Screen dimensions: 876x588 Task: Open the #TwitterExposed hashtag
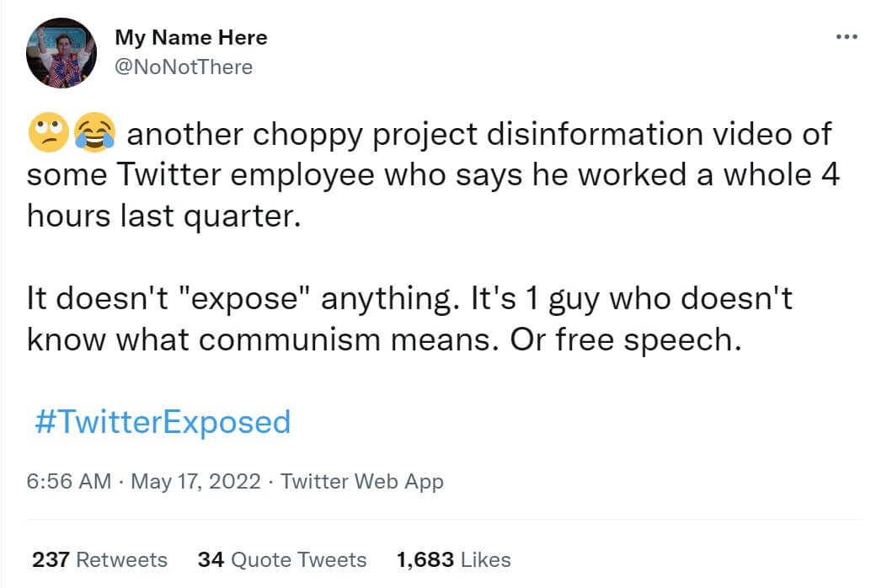coord(163,421)
